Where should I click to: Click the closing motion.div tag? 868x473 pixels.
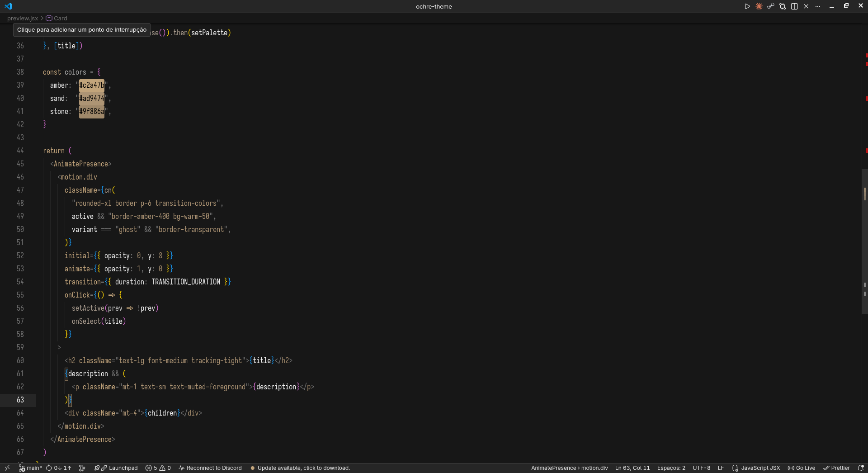[x=81, y=426]
